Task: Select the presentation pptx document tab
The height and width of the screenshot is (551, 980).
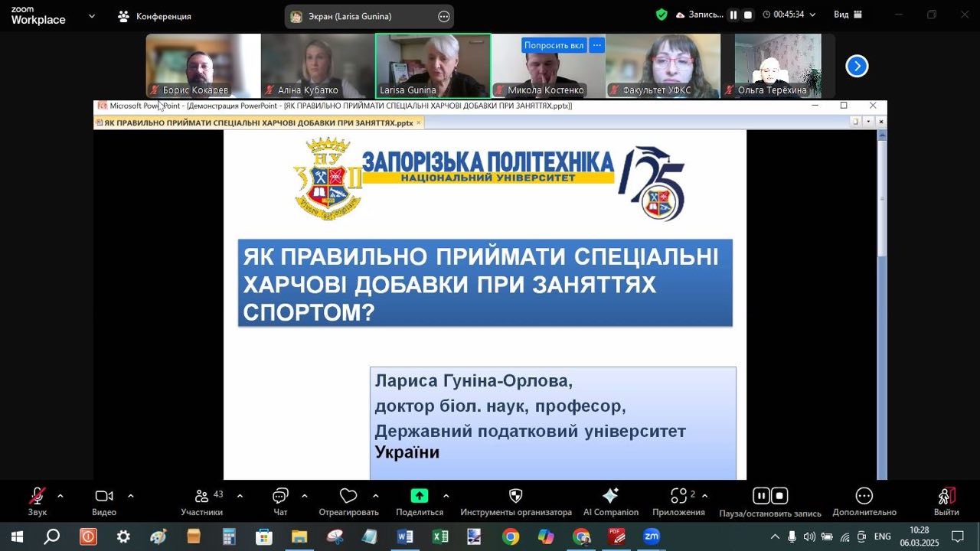Action: point(258,122)
